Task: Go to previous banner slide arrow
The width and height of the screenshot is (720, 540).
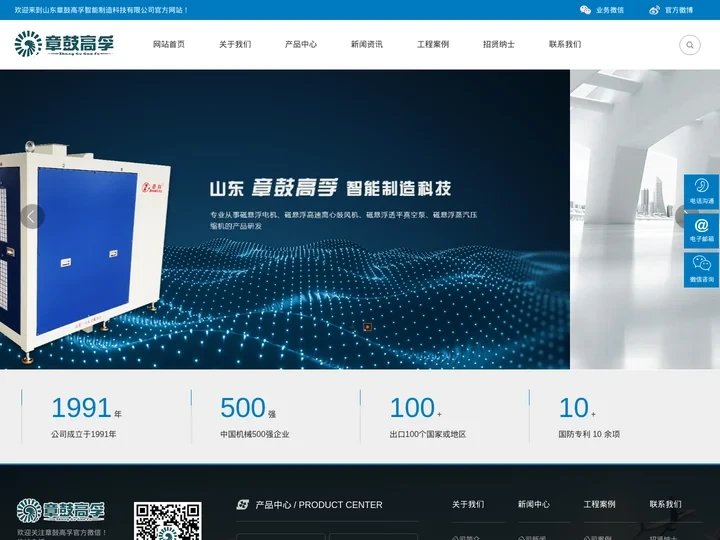Action: (32, 216)
